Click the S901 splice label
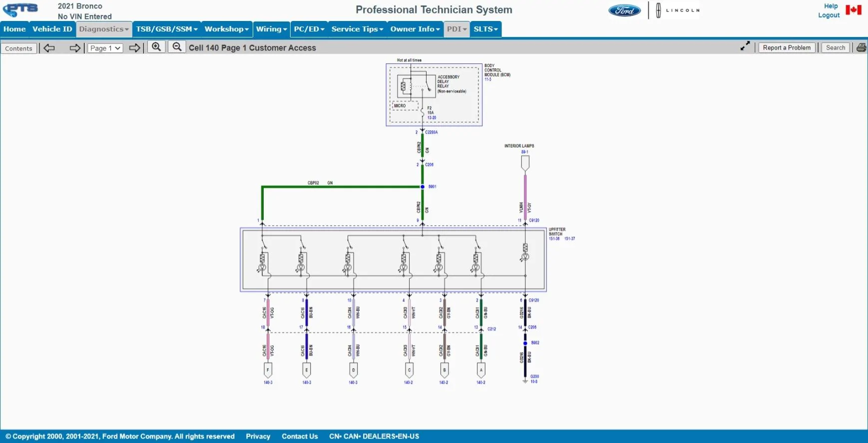This screenshot has width=868, height=443. coord(433,187)
